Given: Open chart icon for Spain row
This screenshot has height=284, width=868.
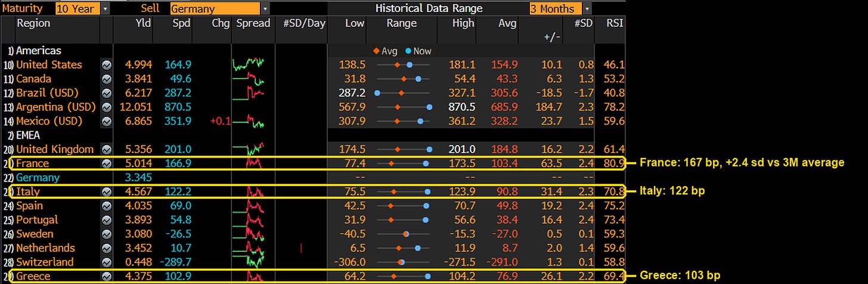Looking at the screenshot, I should pyautogui.click(x=106, y=206).
